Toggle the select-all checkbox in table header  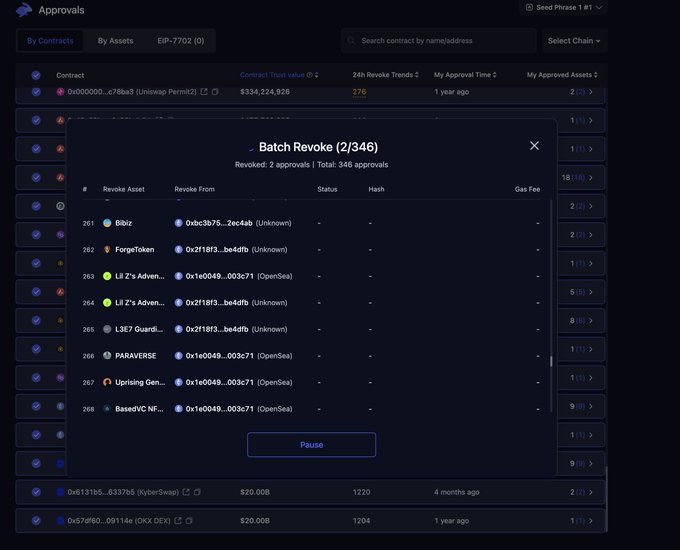36,75
